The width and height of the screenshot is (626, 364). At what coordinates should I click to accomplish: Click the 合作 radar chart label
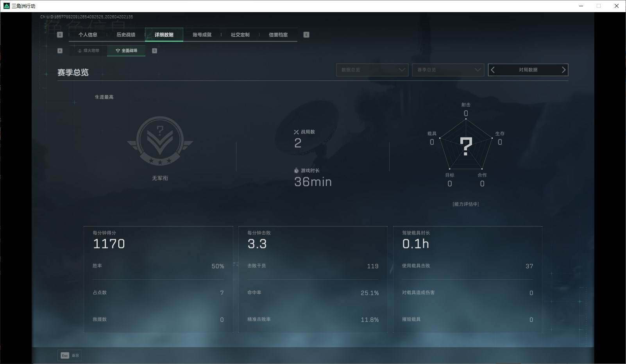coord(482,175)
